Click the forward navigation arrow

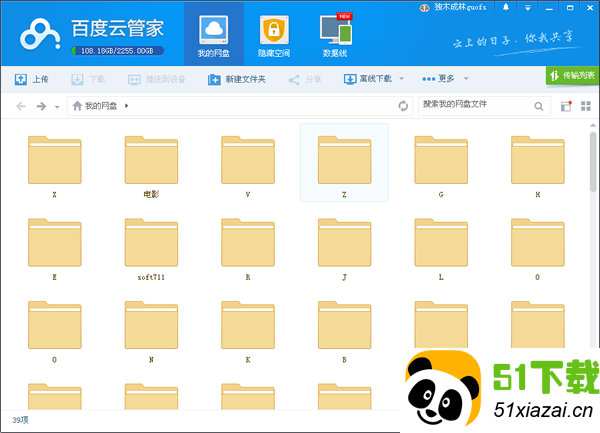(41, 105)
